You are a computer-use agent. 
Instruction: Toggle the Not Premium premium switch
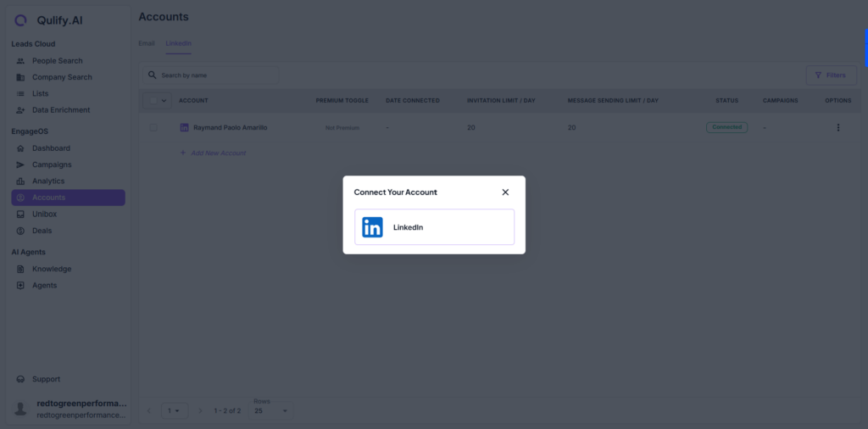pyautogui.click(x=342, y=128)
